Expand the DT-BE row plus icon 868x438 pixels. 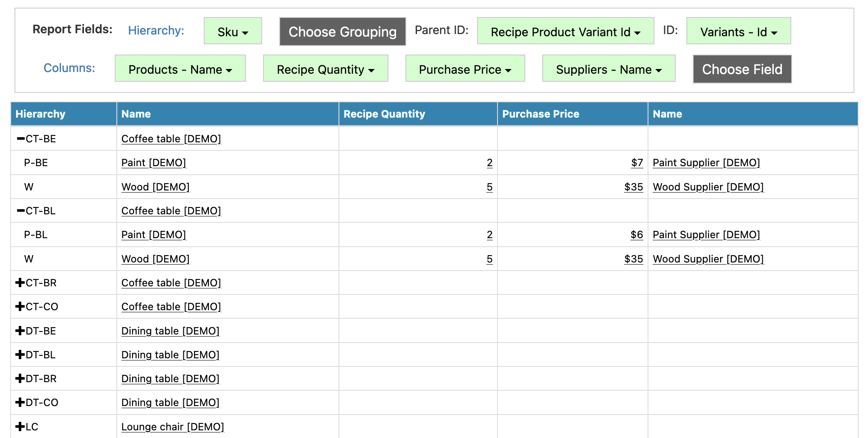[x=20, y=331]
